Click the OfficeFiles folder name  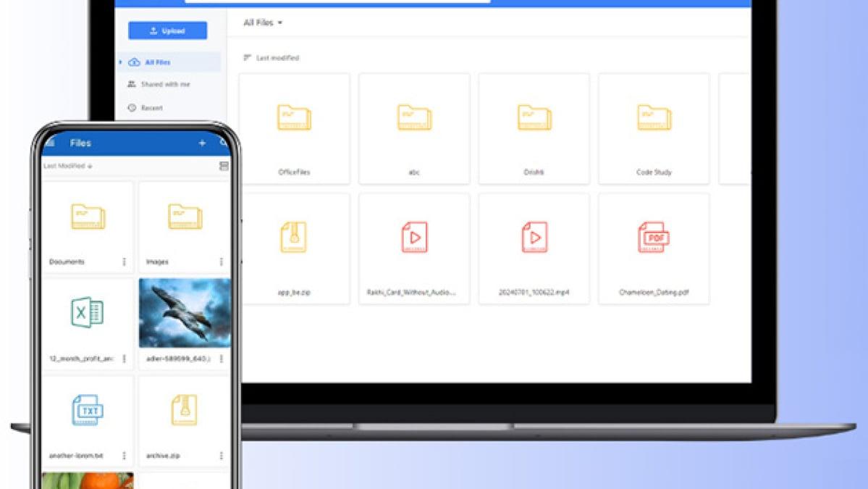[294, 172]
